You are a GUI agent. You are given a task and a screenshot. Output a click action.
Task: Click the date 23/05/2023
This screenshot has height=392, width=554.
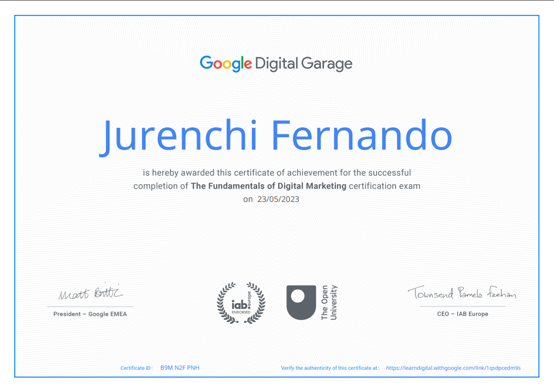point(278,199)
